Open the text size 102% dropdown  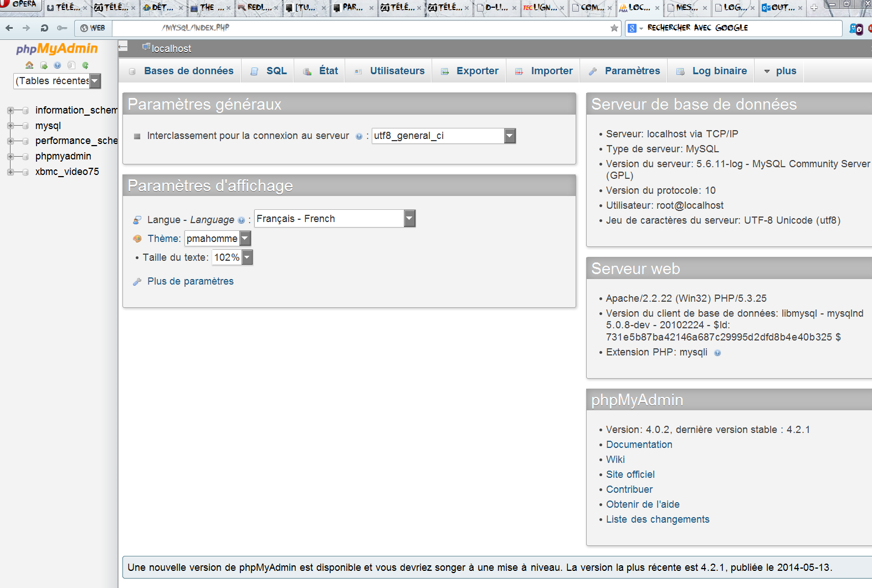pyautogui.click(x=233, y=257)
